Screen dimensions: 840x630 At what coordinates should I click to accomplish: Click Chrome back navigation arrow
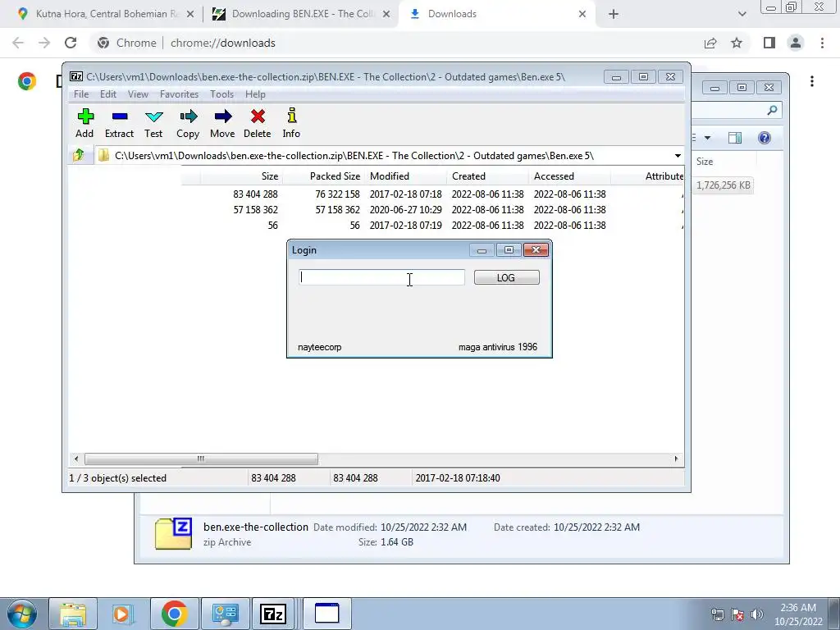click(18, 43)
